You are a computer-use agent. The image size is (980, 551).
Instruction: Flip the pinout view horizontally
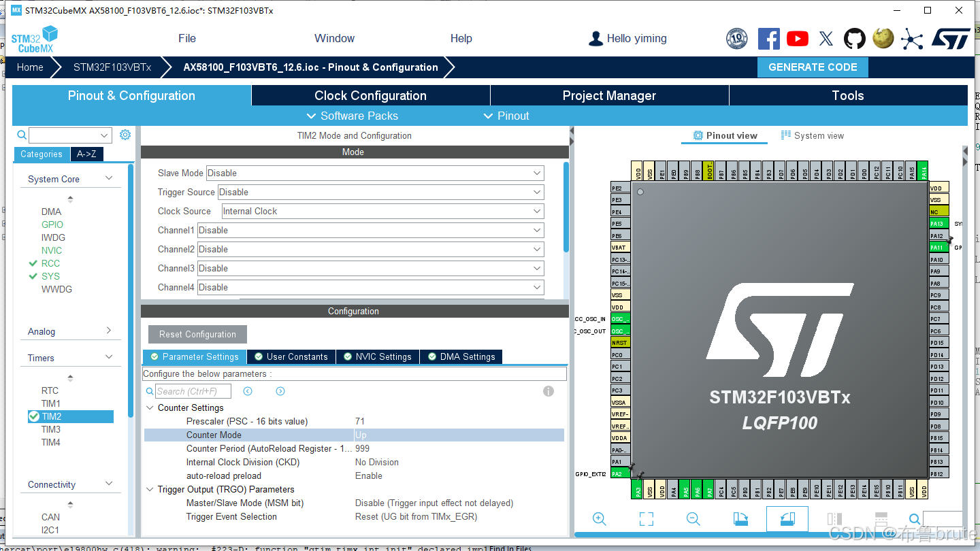[x=834, y=519]
